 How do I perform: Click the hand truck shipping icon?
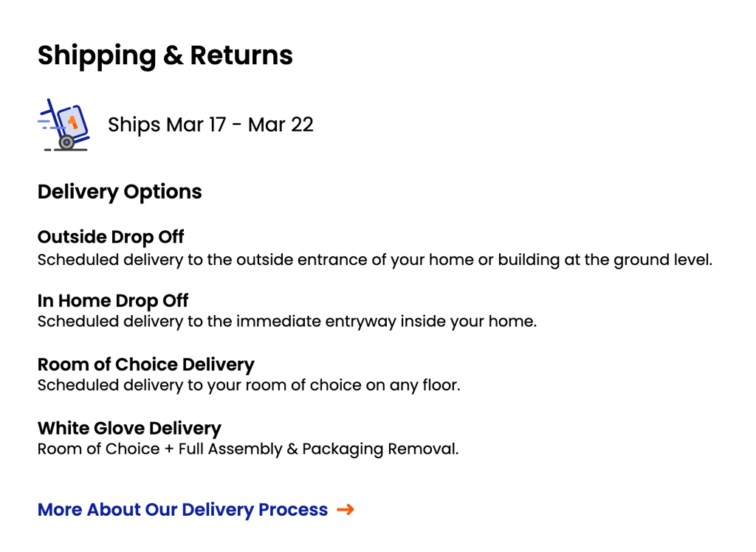(64, 125)
